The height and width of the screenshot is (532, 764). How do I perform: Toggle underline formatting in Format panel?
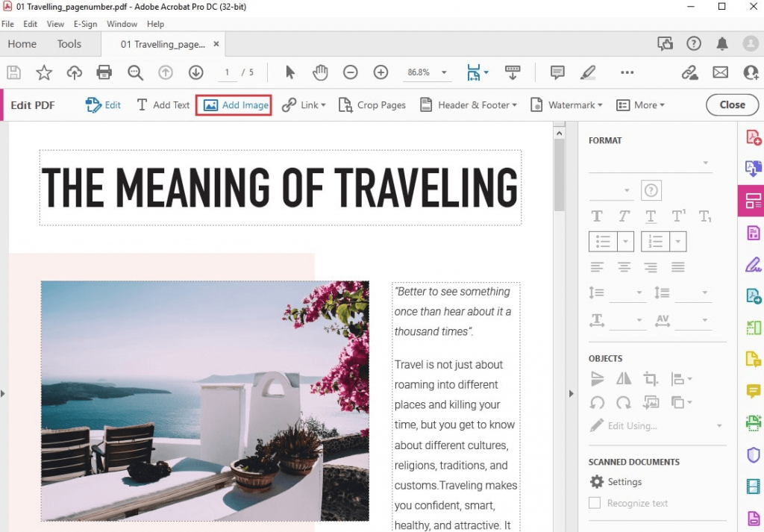[x=651, y=216]
